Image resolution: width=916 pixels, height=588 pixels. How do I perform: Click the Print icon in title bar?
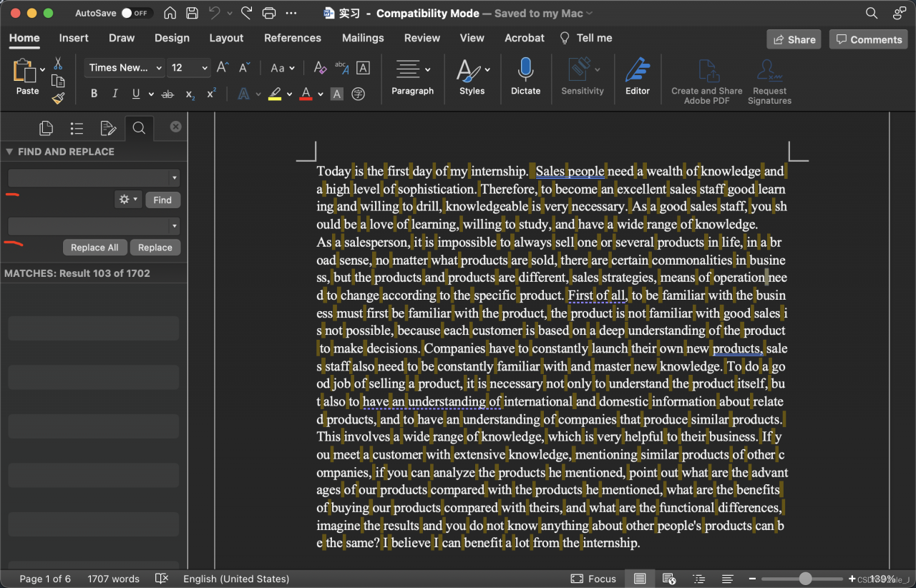[x=269, y=13]
